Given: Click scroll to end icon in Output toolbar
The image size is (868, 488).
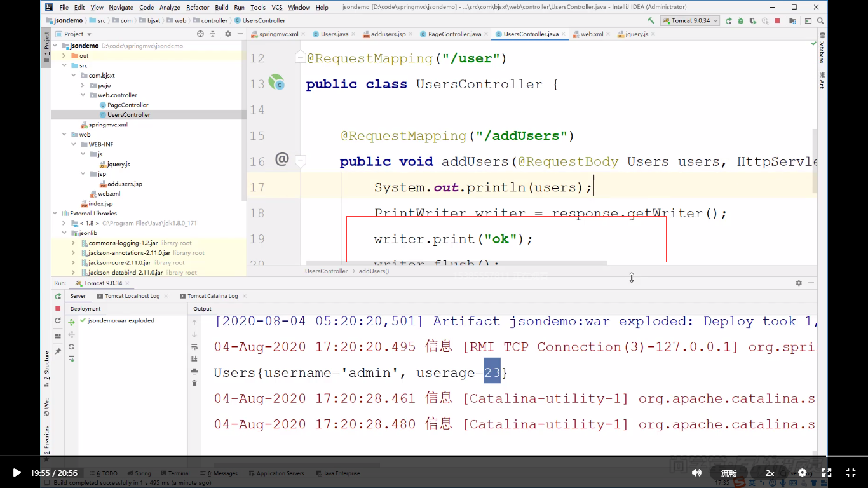Looking at the screenshot, I should (194, 359).
